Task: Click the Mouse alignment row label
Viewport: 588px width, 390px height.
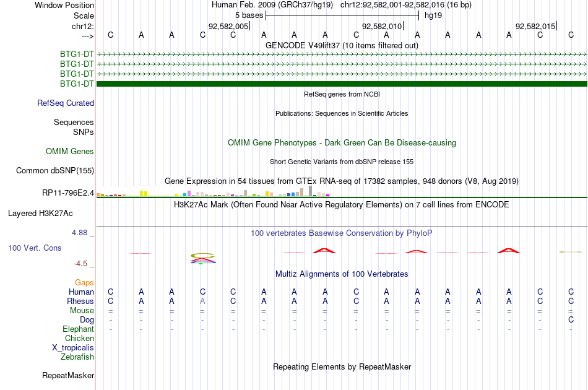Action: (x=82, y=311)
